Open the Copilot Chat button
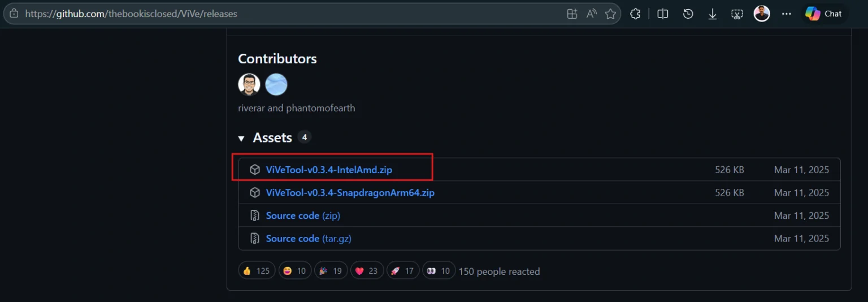Image resolution: width=868 pixels, height=302 pixels. (x=824, y=14)
